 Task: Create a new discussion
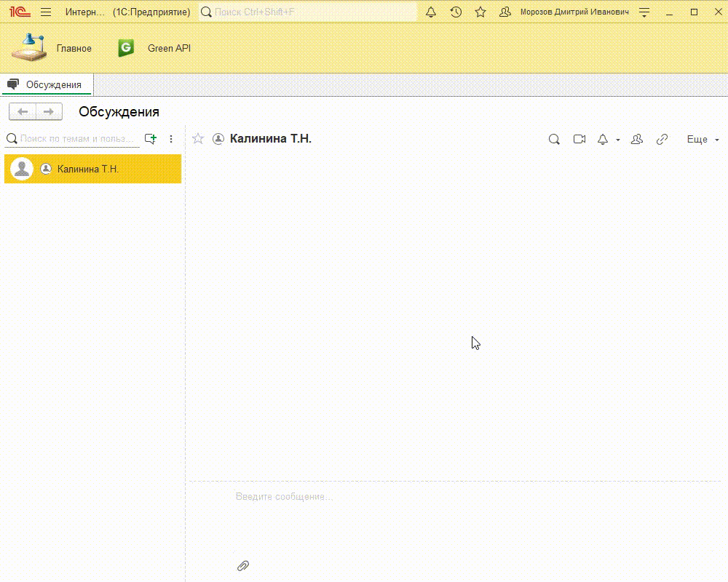(151, 138)
